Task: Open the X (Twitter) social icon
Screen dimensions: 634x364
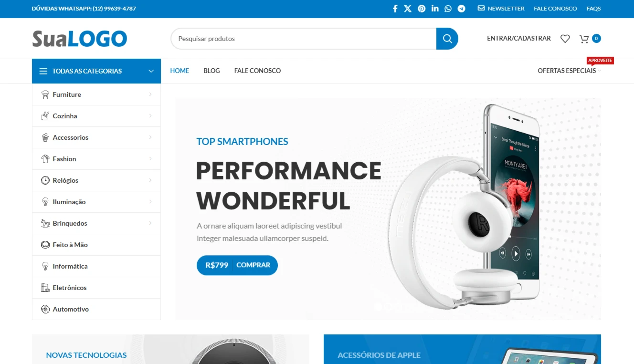Action: (408, 9)
